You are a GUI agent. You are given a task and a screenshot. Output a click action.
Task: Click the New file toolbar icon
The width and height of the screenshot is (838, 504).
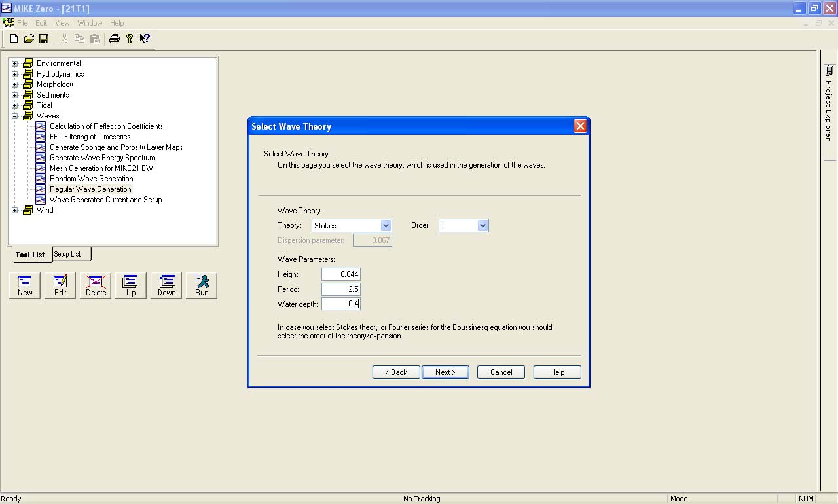point(14,39)
